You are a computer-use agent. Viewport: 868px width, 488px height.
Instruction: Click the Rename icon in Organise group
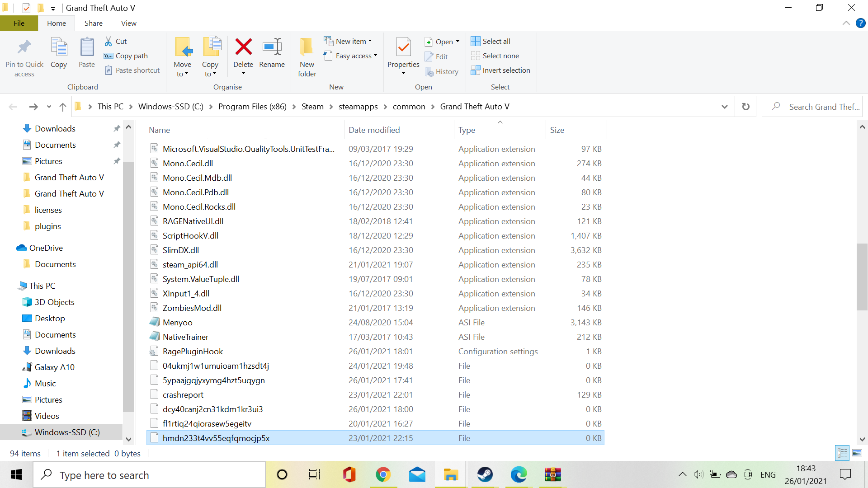[272, 47]
